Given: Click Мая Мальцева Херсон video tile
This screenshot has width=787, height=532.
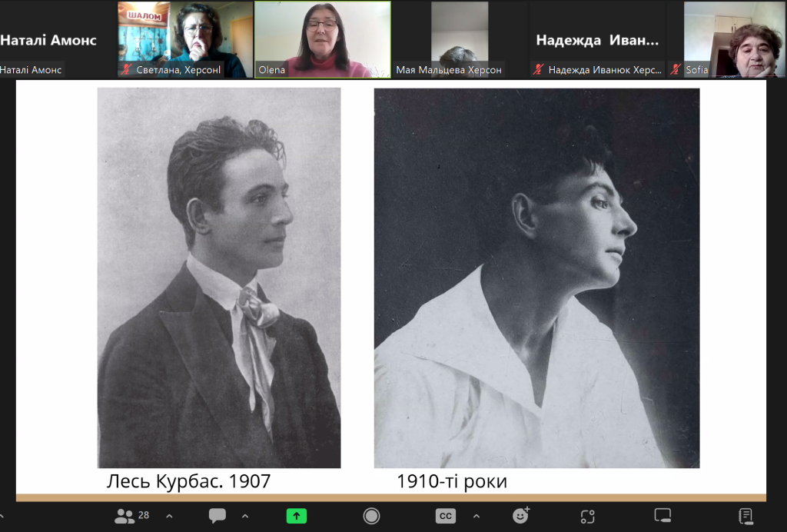Looking at the screenshot, I should [x=459, y=38].
